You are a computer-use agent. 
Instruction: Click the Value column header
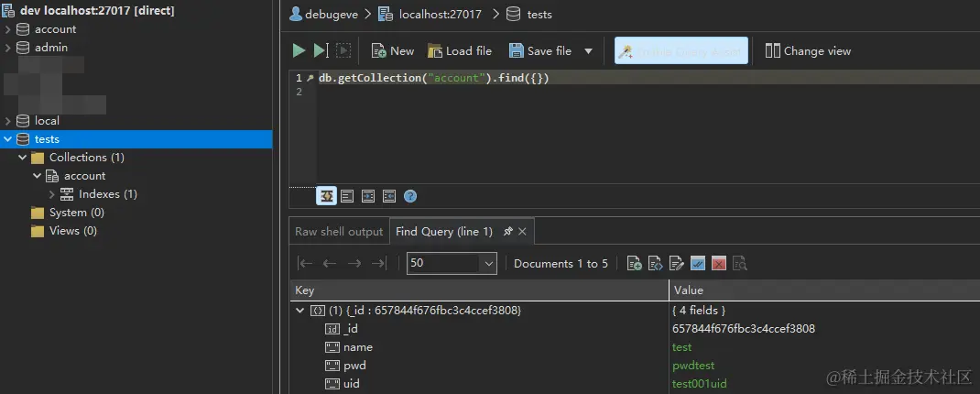[824, 290]
